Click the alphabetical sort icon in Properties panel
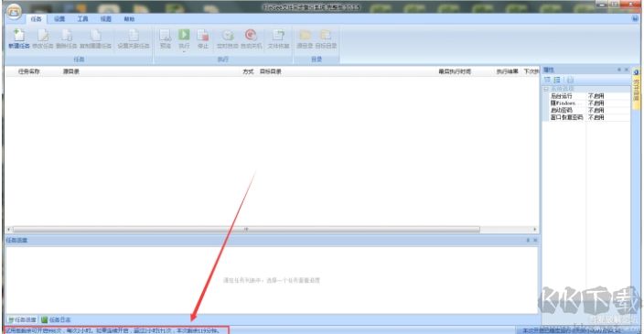 pos(557,80)
